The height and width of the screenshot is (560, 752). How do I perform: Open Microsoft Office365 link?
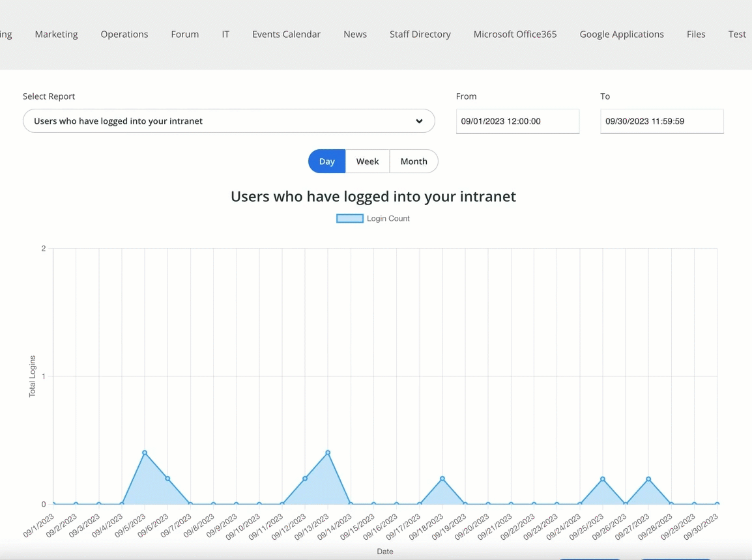tap(515, 34)
